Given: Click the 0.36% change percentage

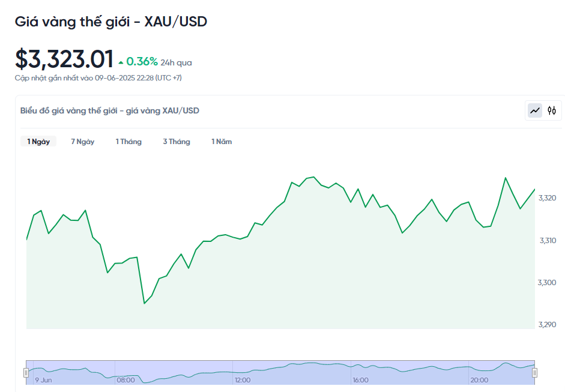Looking at the screenshot, I should click(x=142, y=61).
